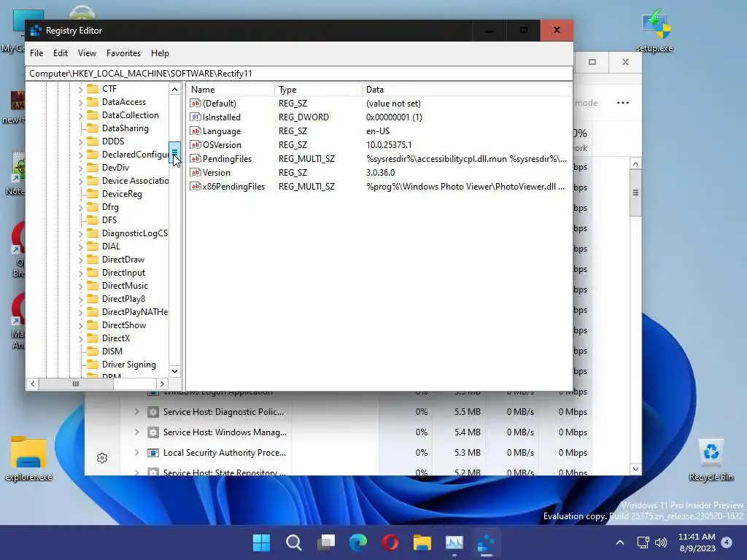The image size is (747, 560).
Task: Click the tree vertical scrollbar thumb
Action: click(174, 152)
